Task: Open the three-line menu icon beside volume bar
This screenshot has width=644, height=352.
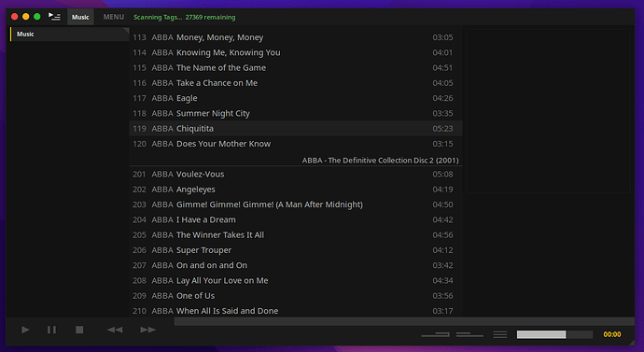Action: pyautogui.click(x=500, y=335)
